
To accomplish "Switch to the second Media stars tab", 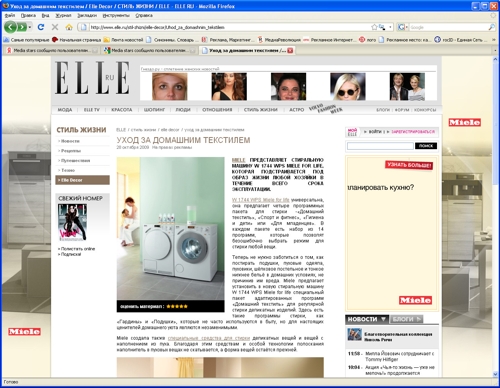I will [149, 50].
